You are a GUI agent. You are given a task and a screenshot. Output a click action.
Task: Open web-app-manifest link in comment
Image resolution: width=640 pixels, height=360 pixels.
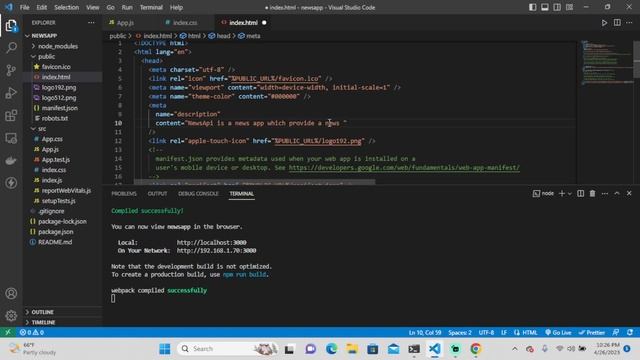[404, 168]
